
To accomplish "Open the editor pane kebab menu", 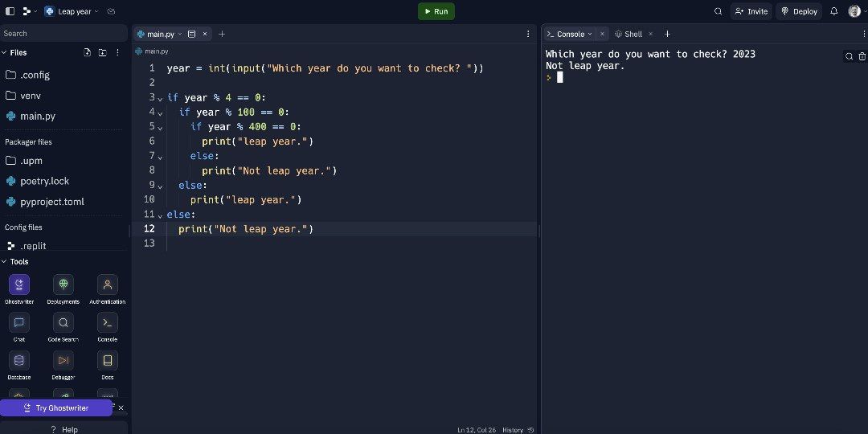I will [x=528, y=34].
